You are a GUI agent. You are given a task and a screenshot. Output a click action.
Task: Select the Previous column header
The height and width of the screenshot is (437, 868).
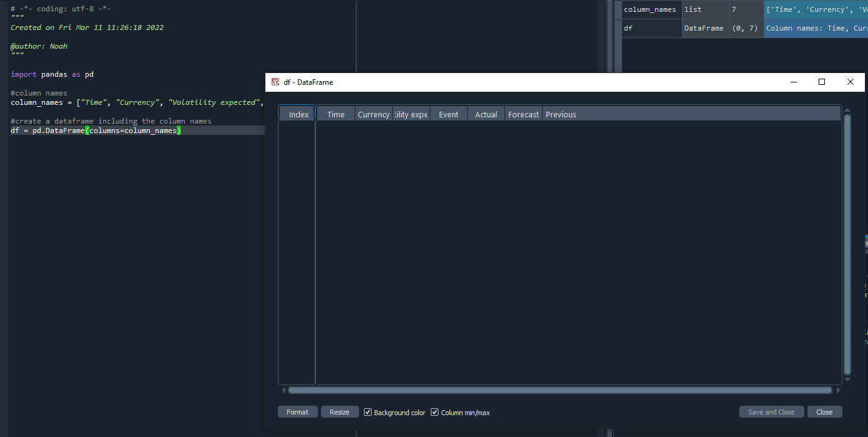pyautogui.click(x=561, y=114)
